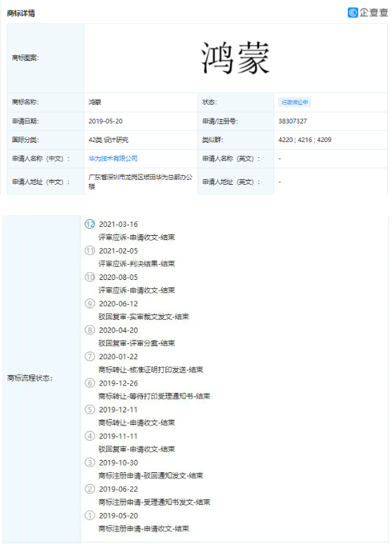The height and width of the screenshot is (544, 392).
Task: Click 商标转让-等待打印受理通知书-结束 entry
Action: click(154, 396)
